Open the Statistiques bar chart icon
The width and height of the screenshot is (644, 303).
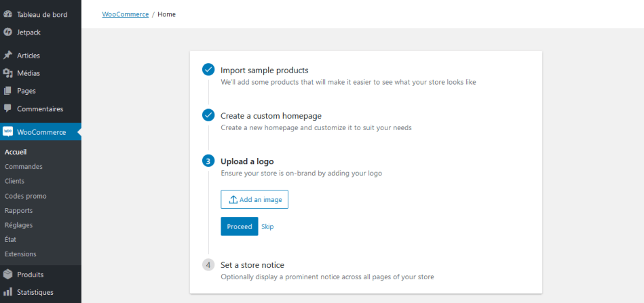point(7,292)
